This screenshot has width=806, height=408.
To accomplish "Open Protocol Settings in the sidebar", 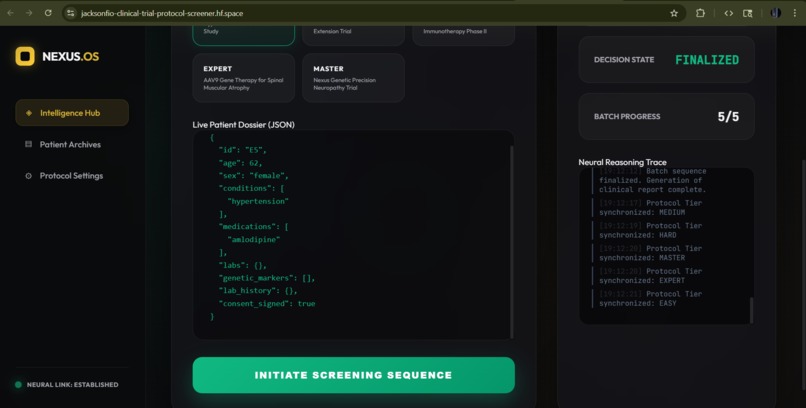I will coord(72,176).
